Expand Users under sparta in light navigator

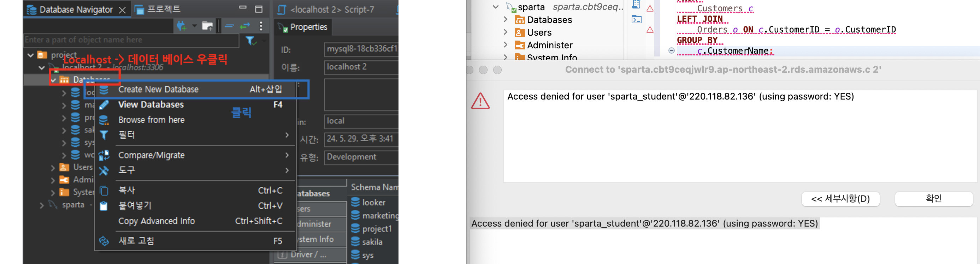point(505,32)
